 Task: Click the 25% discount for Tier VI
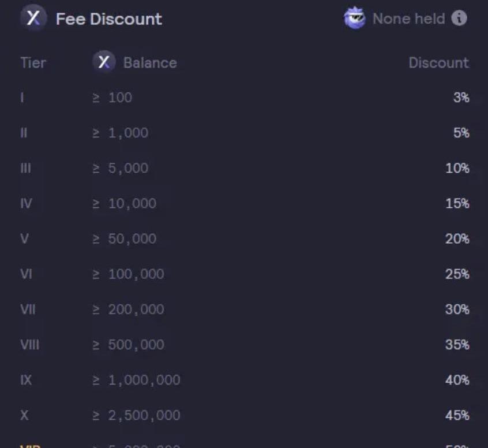coord(457,274)
